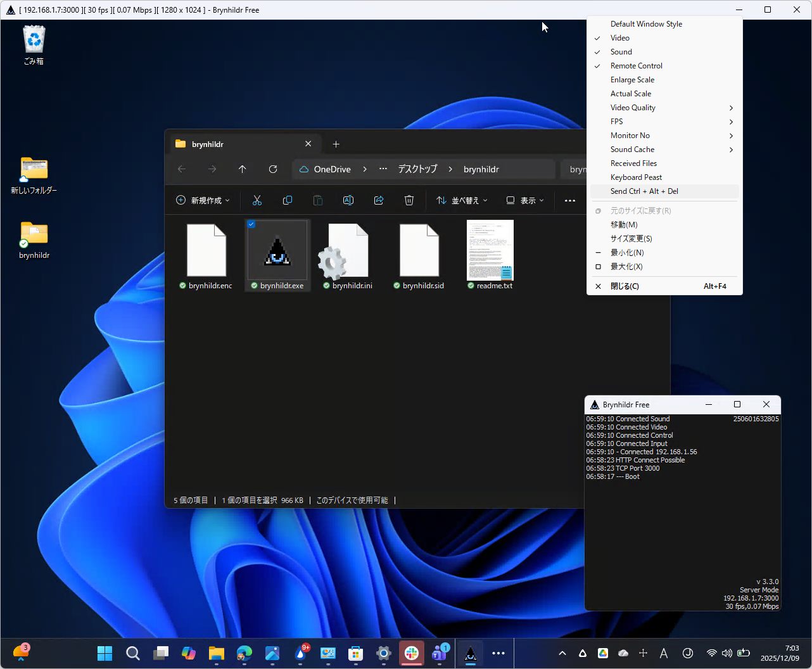Click the rename icon in Explorer toolbar
This screenshot has width=812, height=669.
(348, 200)
